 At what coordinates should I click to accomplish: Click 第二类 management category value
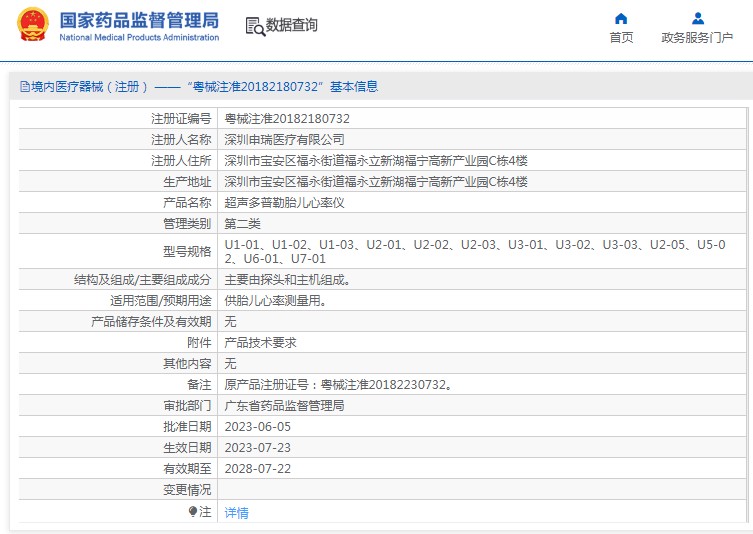[243, 224]
